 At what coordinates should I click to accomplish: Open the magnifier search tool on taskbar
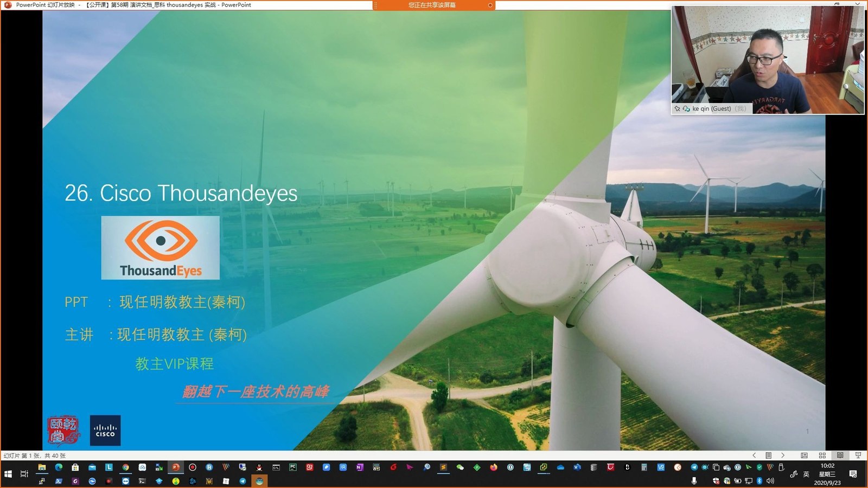426,467
